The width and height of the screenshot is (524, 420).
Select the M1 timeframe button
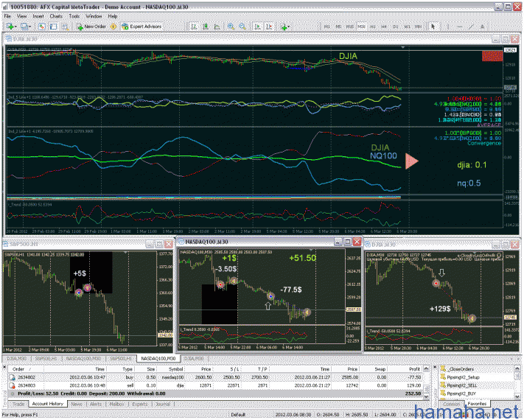tap(326, 27)
